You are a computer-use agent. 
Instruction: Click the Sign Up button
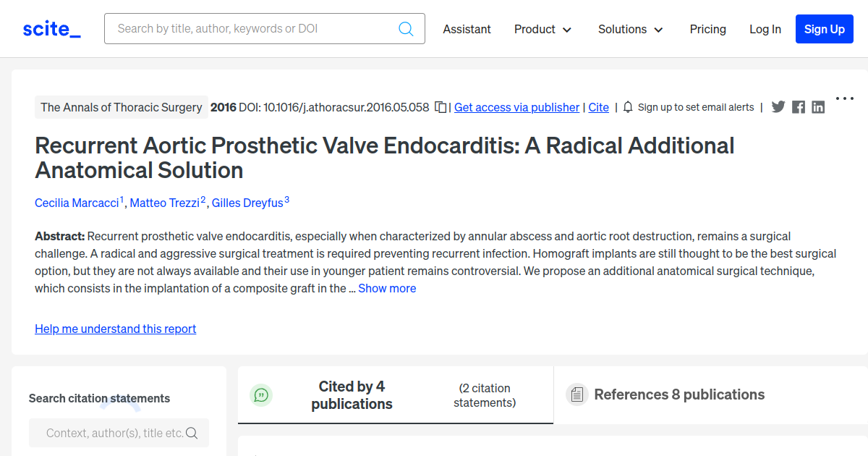coord(825,29)
